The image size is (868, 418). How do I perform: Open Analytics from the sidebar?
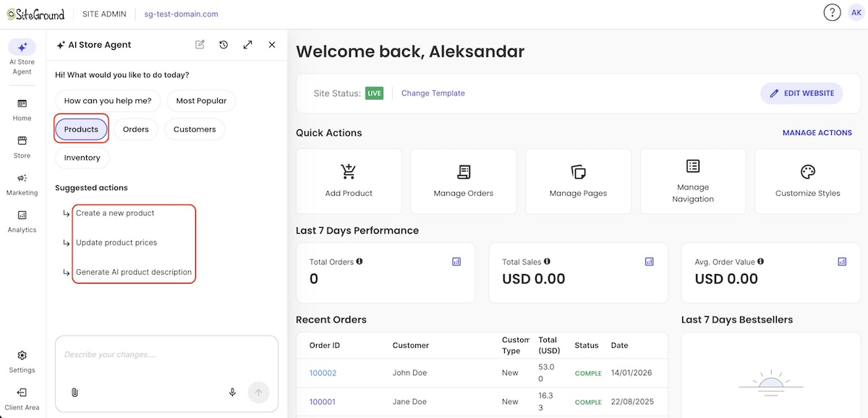coord(22,221)
